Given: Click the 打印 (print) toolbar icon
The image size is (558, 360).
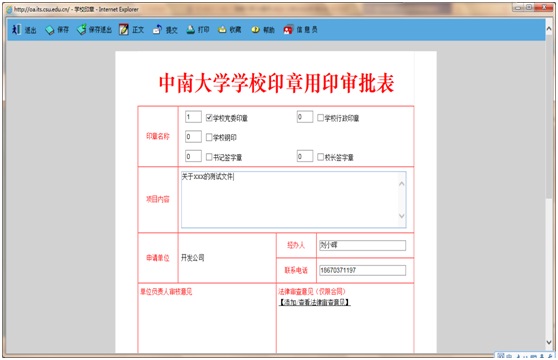Looking at the screenshot, I should (x=191, y=30).
